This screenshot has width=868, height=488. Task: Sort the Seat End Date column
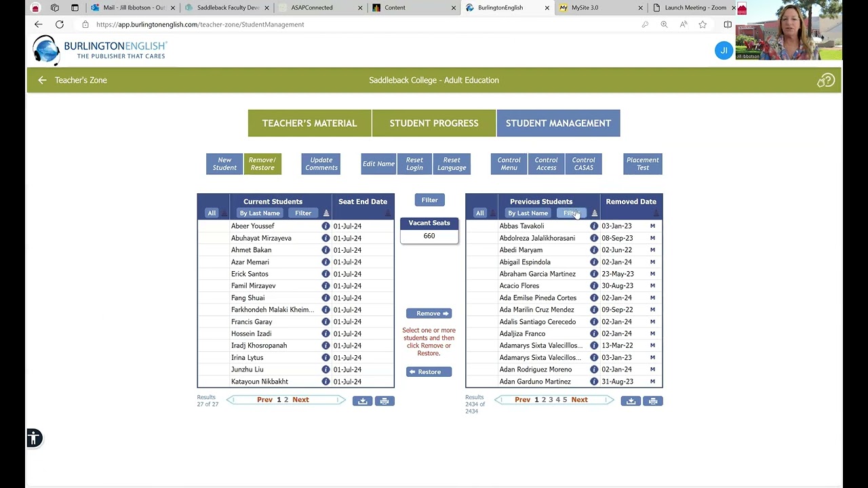point(388,213)
